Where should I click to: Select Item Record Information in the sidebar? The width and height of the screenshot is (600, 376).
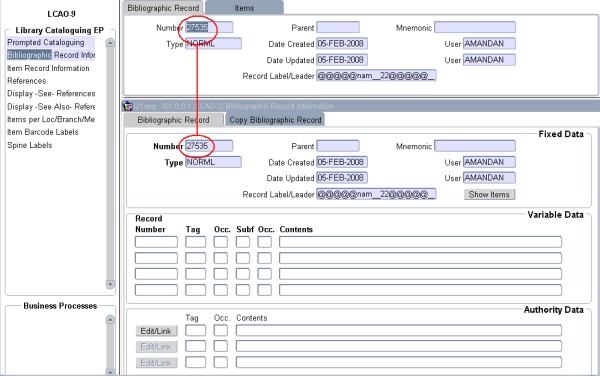pyautogui.click(x=48, y=68)
